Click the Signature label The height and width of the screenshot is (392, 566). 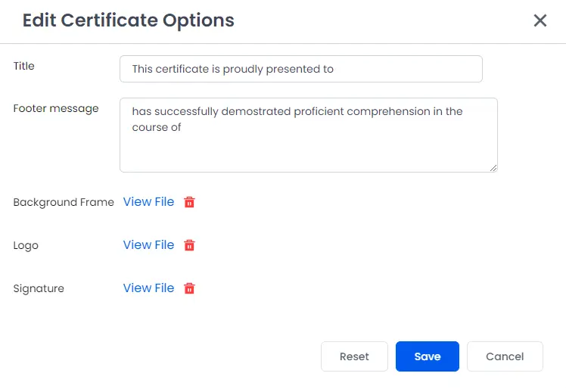[39, 289]
